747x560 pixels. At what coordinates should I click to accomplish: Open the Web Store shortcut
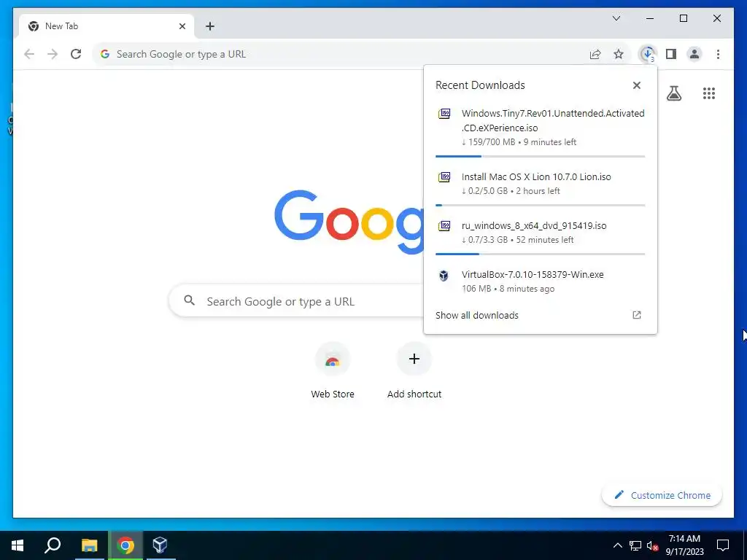(333, 371)
